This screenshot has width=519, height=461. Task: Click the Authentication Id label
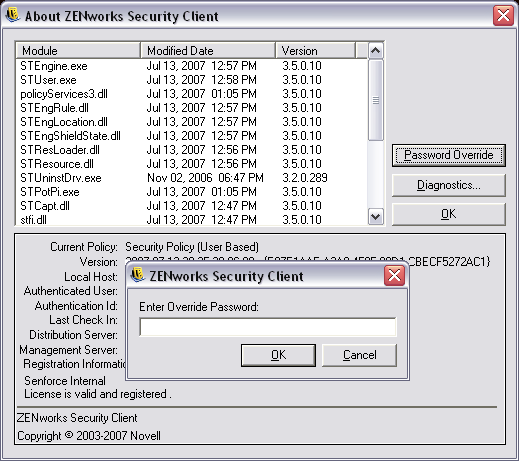click(76, 306)
